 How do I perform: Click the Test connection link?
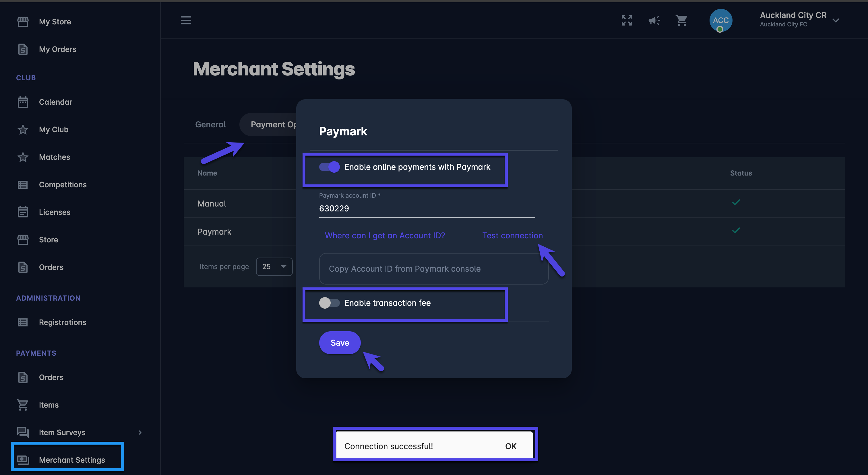pyautogui.click(x=512, y=235)
